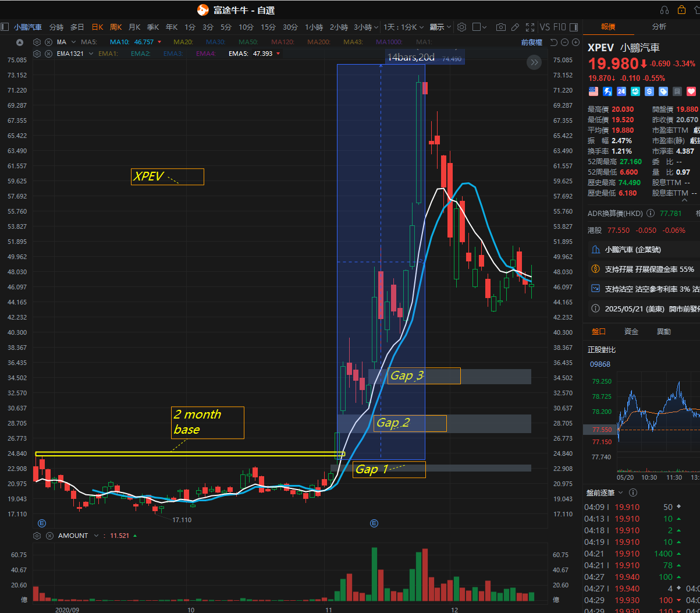
Task: Open the 1天:1分K dropdown
Action: pyautogui.click(x=403, y=27)
